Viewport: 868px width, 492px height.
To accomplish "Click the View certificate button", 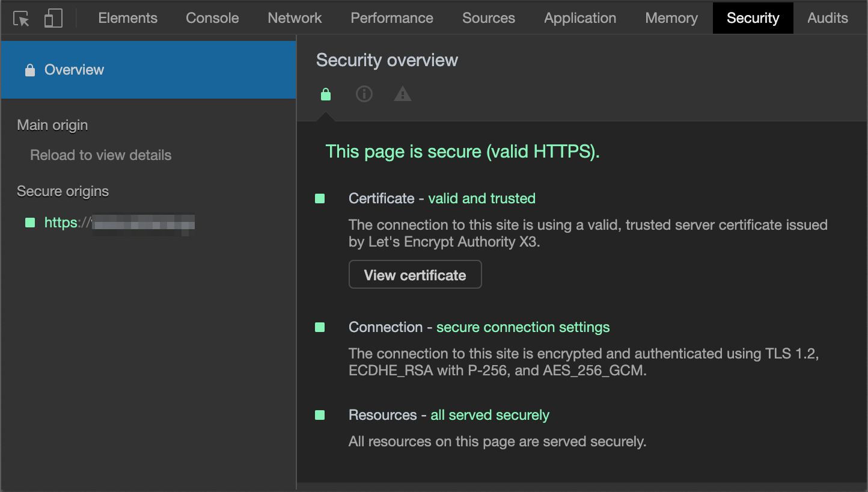I will click(x=415, y=275).
